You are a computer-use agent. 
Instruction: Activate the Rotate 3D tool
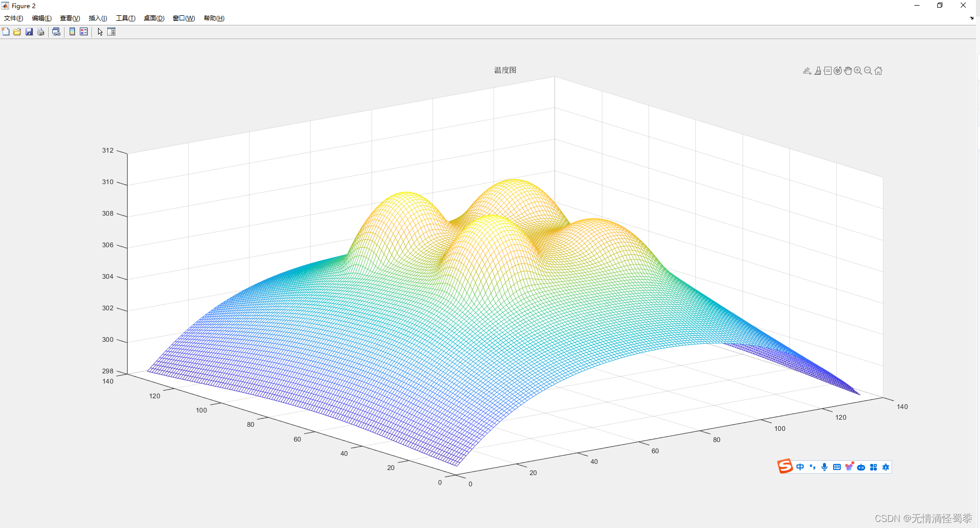(x=837, y=71)
